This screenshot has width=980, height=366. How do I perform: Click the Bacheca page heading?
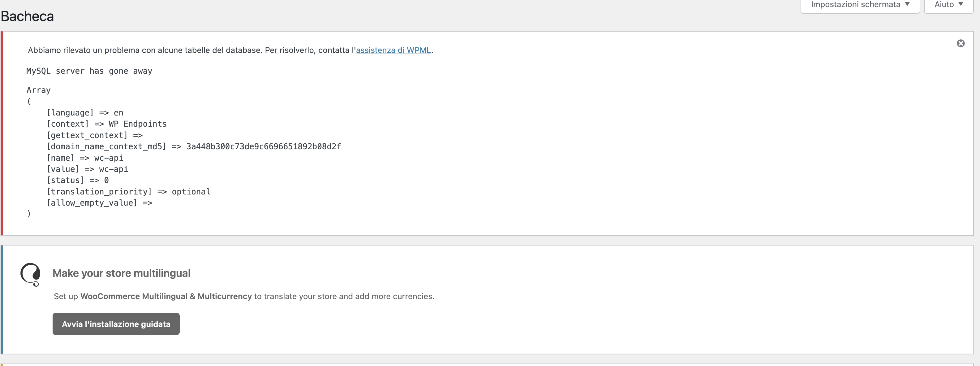click(x=28, y=16)
